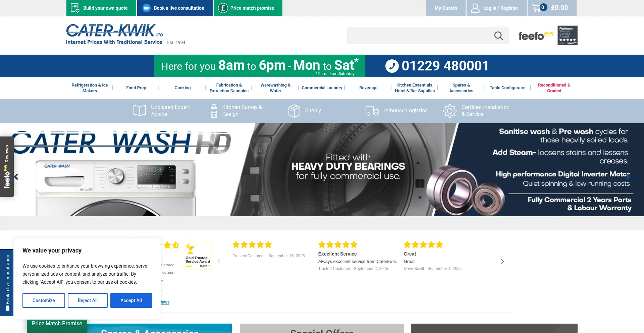644x333 pixels.
Task: Click Price match promise button
Action: pos(248,8)
